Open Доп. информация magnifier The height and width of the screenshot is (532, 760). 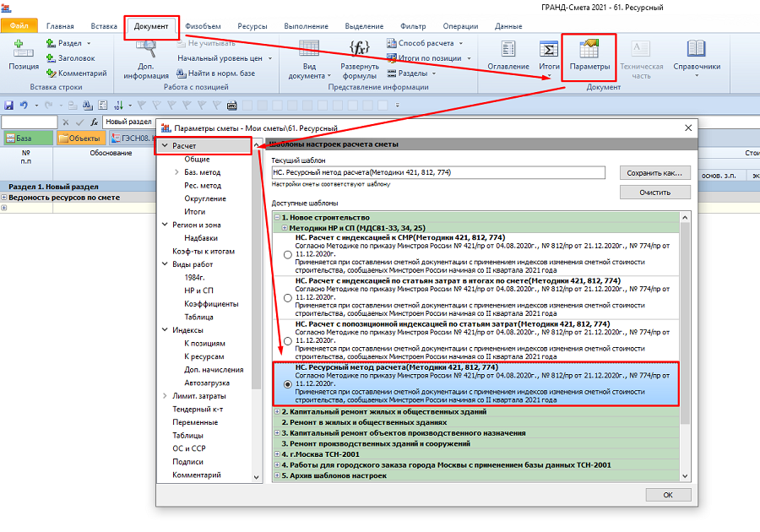[x=145, y=49]
